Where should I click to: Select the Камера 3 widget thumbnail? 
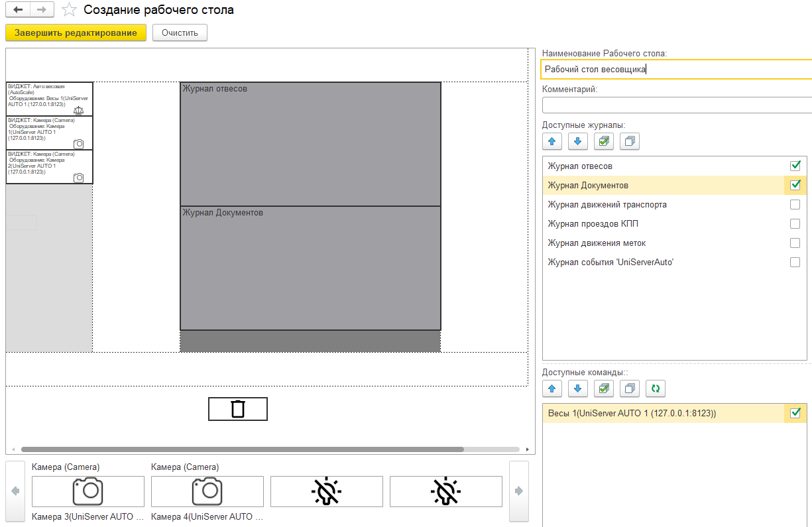(88, 491)
